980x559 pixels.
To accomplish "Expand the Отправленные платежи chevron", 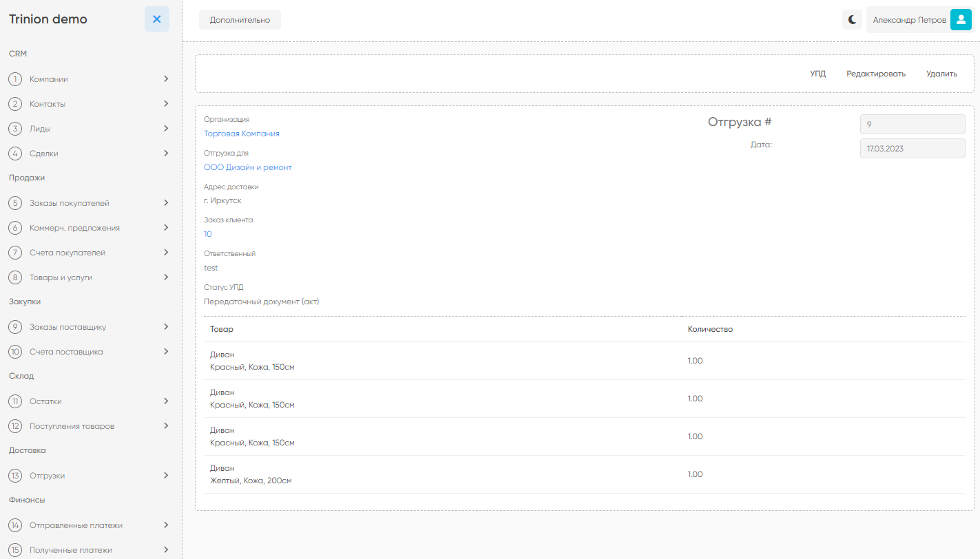I will tap(166, 525).
